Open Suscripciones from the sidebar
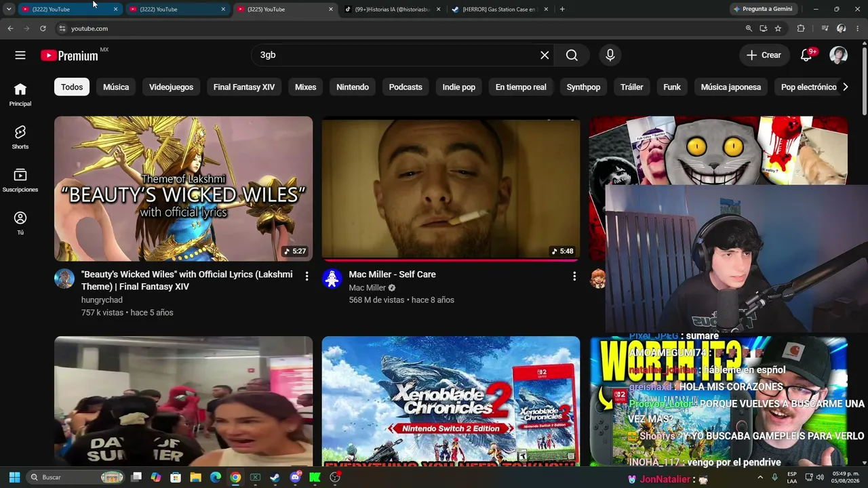 pos(20,180)
